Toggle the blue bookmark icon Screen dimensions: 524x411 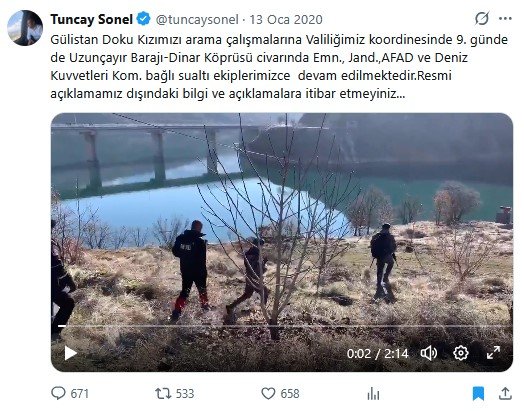pyautogui.click(x=479, y=394)
